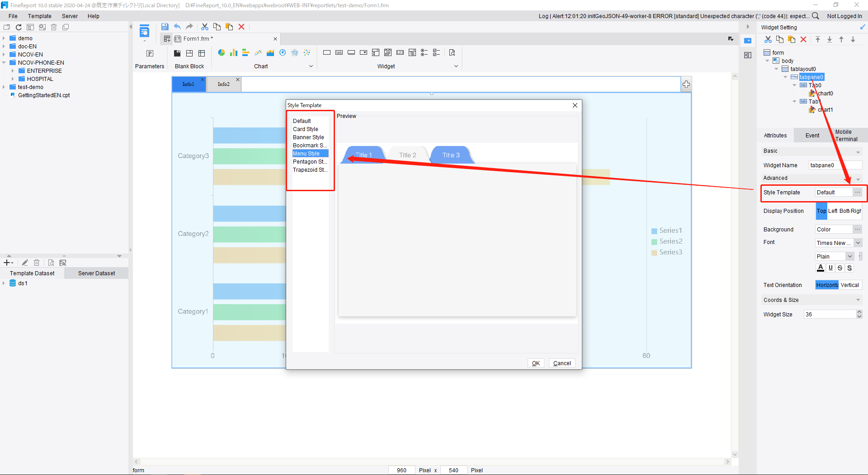Select the area chart icon

coord(270,53)
